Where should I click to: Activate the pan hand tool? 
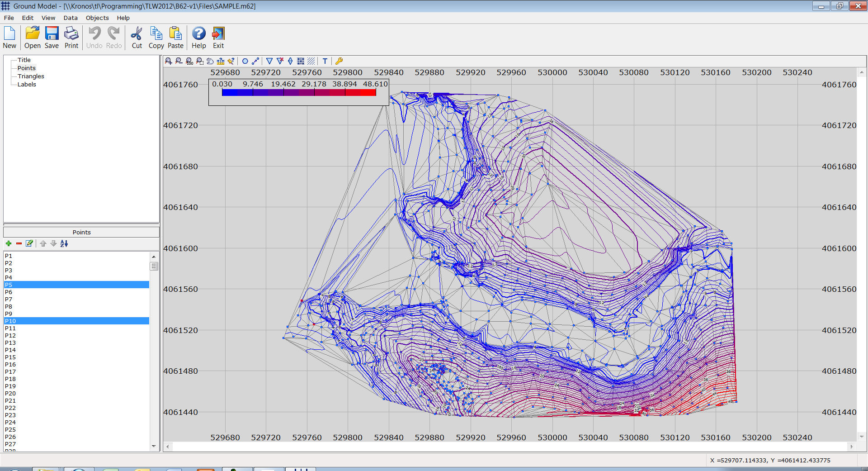pyautogui.click(x=210, y=61)
